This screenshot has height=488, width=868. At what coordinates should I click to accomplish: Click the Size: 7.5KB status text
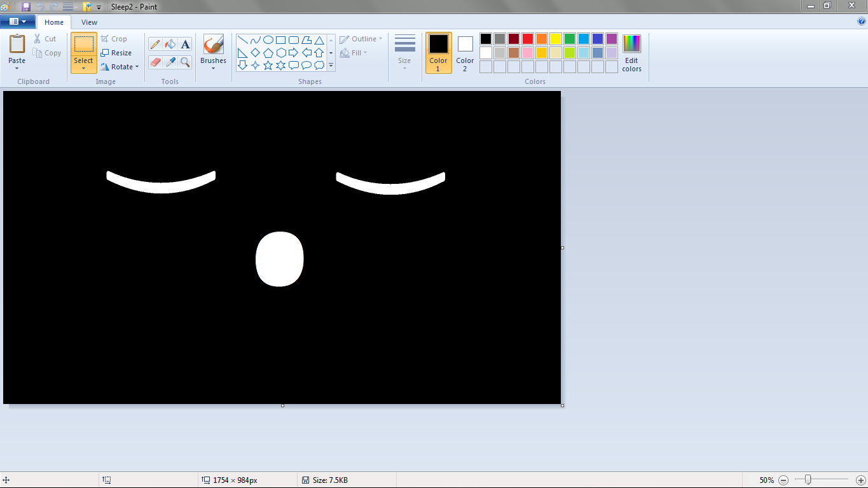[330, 480]
